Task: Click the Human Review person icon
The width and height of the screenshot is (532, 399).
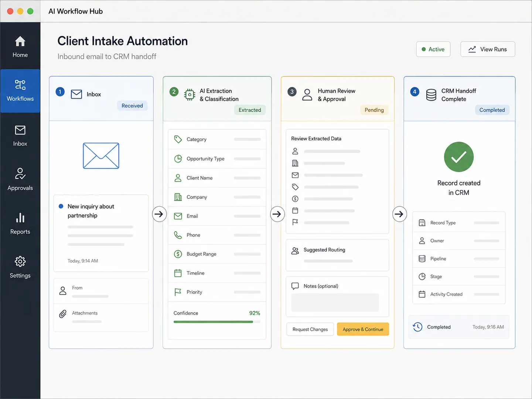Action: coord(307,95)
